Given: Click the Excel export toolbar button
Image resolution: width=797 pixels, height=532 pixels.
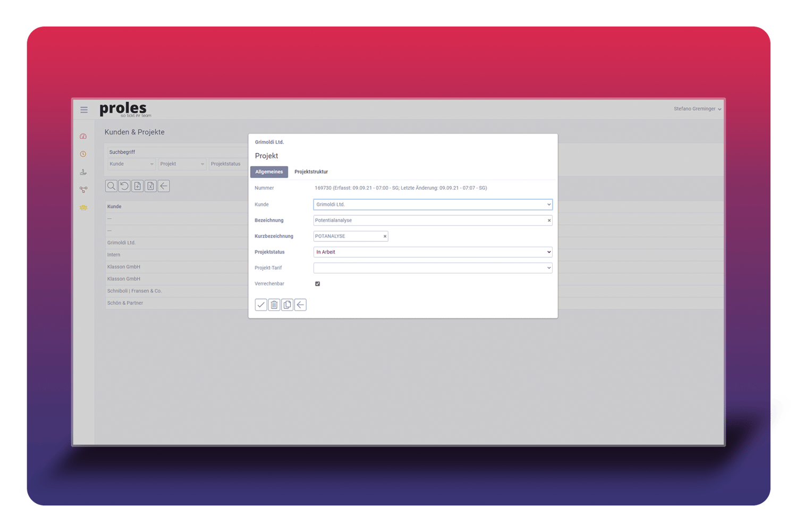Looking at the screenshot, I should point(150,186).
